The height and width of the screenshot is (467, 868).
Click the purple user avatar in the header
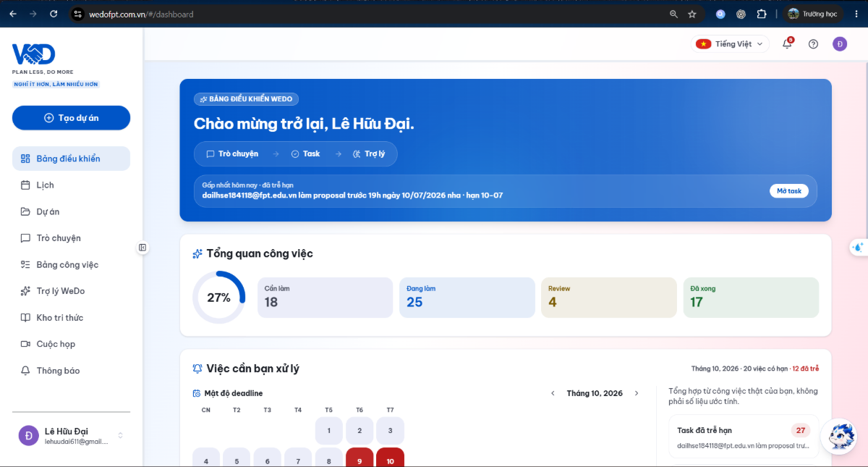click(x=839, y=44)
